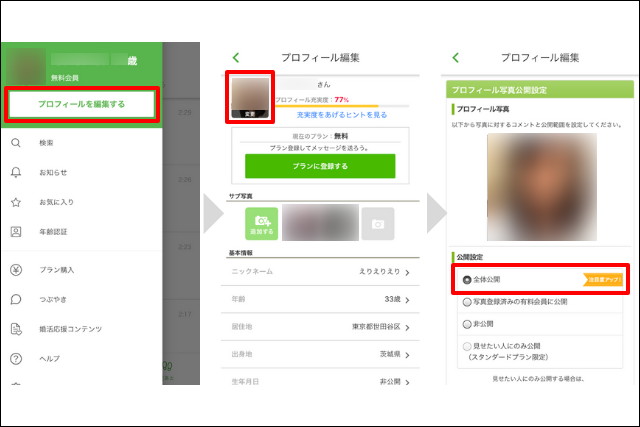The width and height of the screenshot is (640, 427).
Task: Open plan purchase yen icon
Action: (x=16, y=270)
